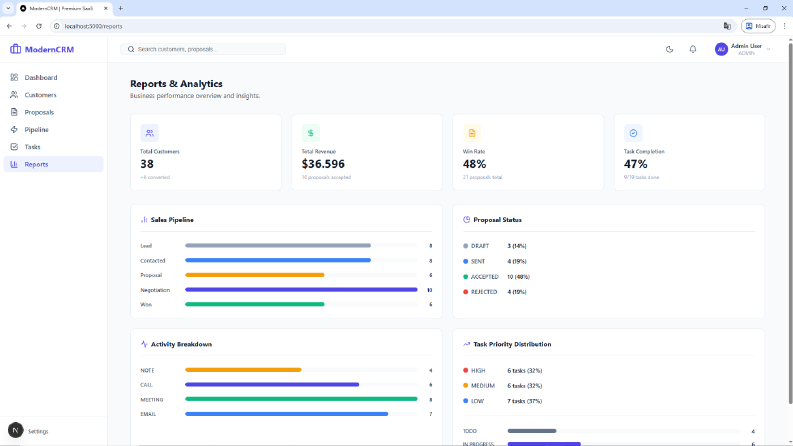Click the SENT blue status dot
Screen dimensions: 793x446
click(465, 261)
